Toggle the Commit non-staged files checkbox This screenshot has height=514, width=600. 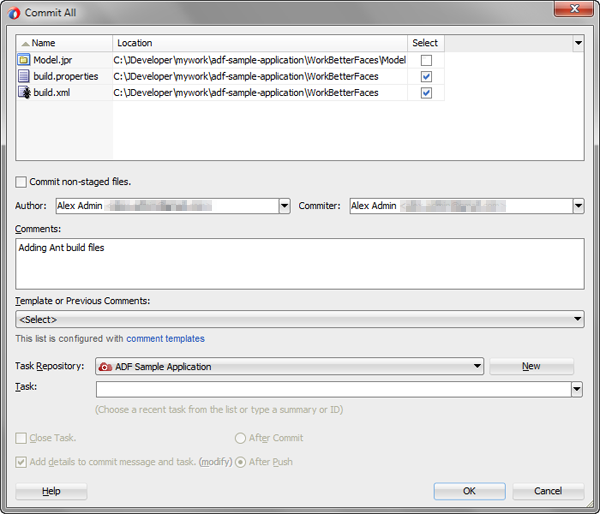click(x=21, y=182)
